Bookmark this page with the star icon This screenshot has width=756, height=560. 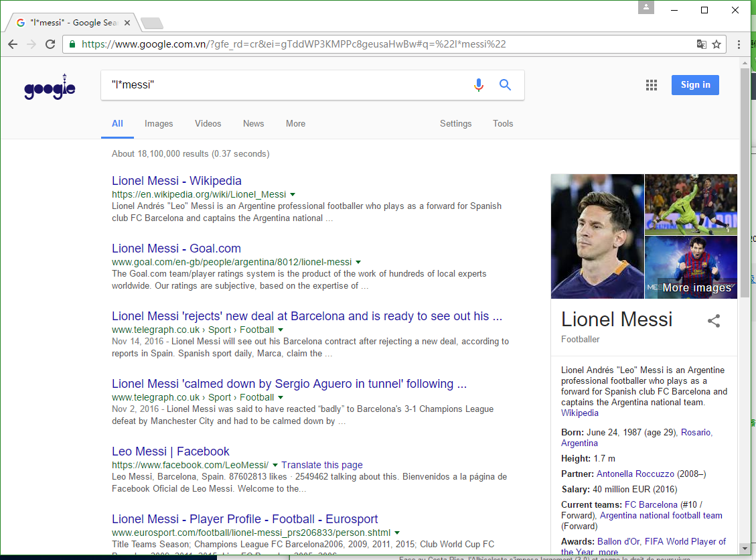tap(716, 44)
